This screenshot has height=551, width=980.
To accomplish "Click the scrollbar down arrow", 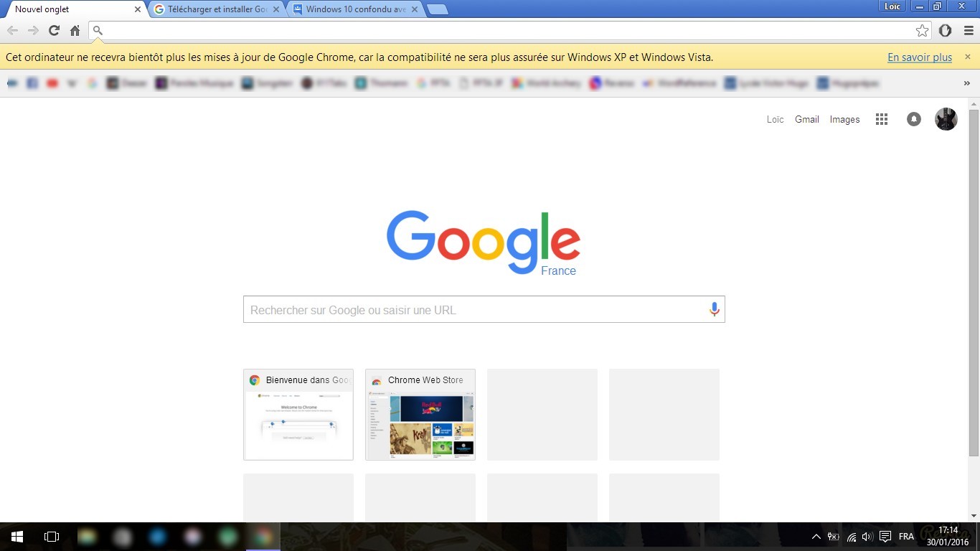I will click(974, 516).
